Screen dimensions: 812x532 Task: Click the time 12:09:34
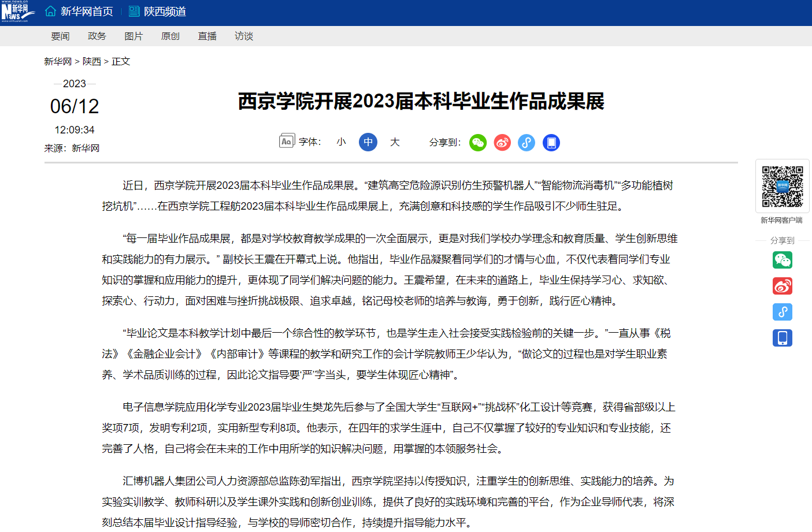pos(75,130)
